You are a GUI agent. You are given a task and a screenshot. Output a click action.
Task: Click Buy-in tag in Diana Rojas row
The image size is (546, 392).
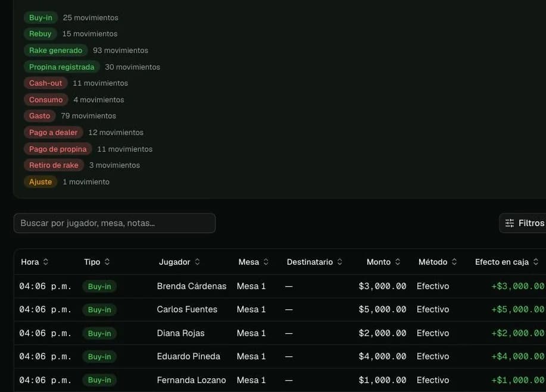click(99, 333)
